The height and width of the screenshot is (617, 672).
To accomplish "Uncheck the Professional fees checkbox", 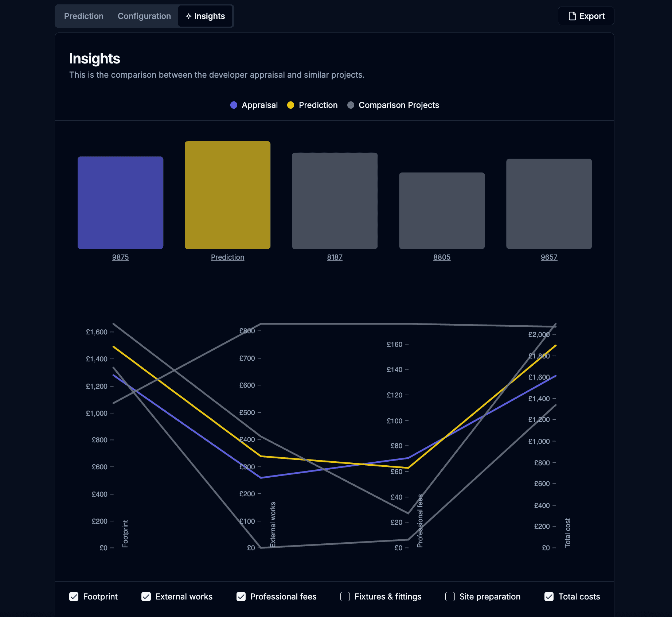I will point(241,597).
